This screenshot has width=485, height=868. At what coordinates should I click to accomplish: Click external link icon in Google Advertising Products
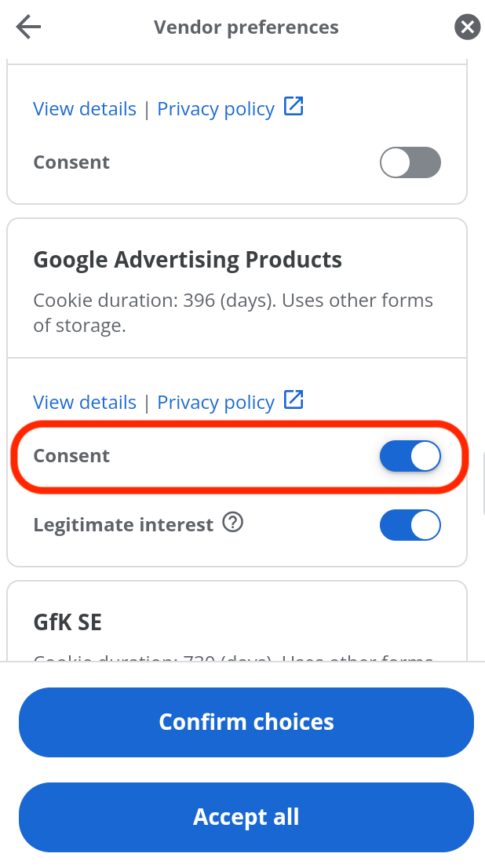pos(294,399)
